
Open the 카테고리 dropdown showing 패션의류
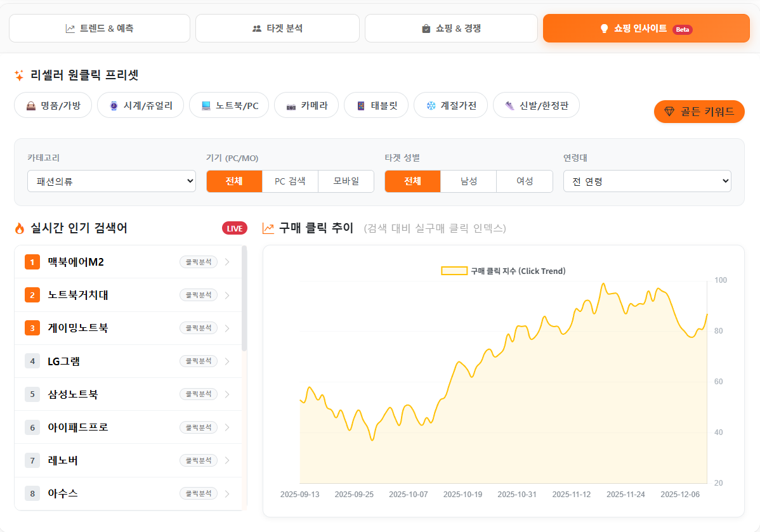pyautogui.click(x=112, y=181)
